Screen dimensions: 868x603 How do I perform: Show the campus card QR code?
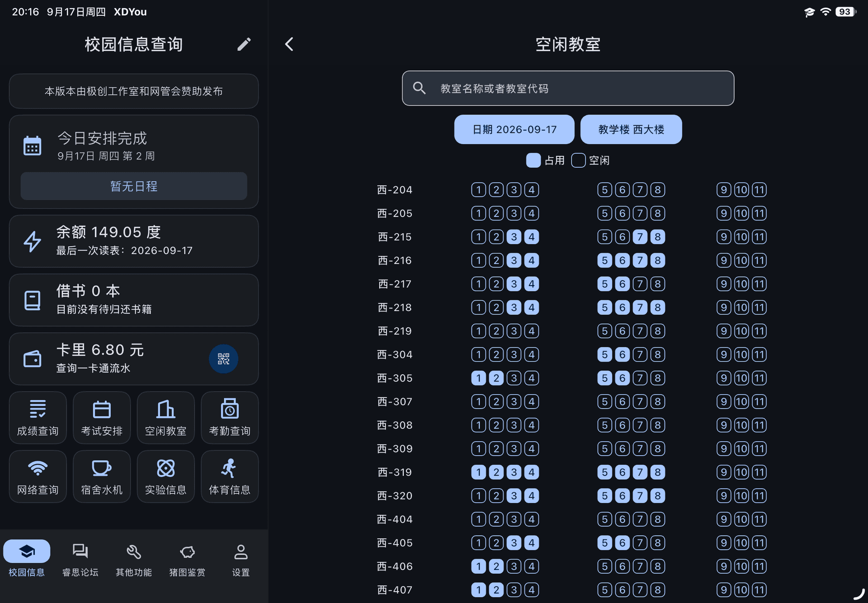(223, 359)
